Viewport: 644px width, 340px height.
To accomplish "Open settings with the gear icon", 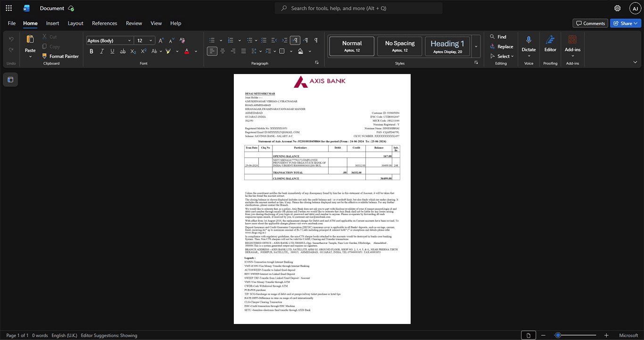I will 617,8.
